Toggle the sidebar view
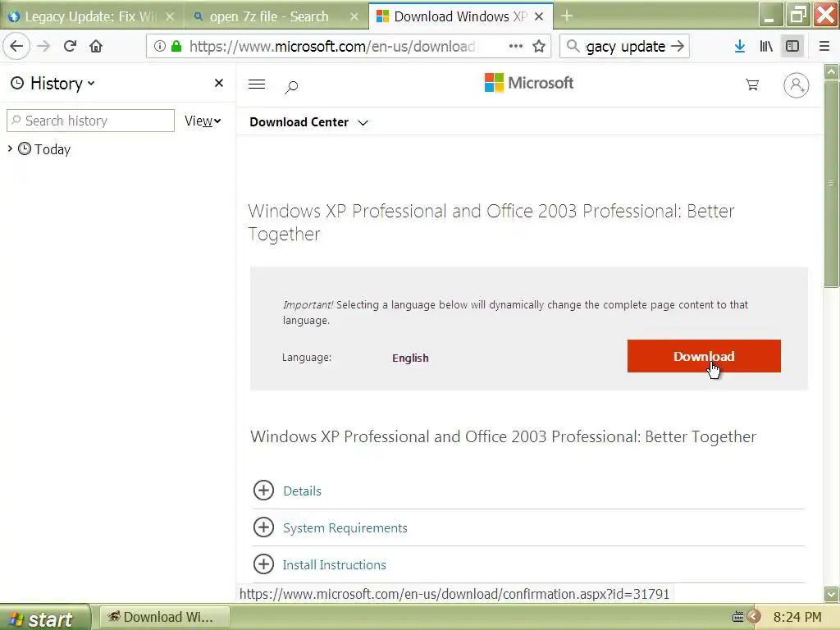This screenshot has width=840, height=630. (x=792, y=46)
